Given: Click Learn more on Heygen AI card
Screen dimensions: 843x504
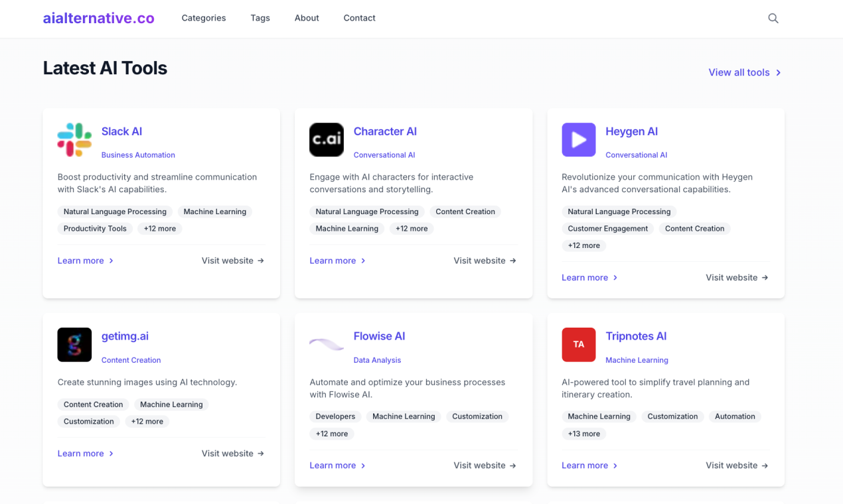Looking at the screenshot, I should tap(590, 278).
